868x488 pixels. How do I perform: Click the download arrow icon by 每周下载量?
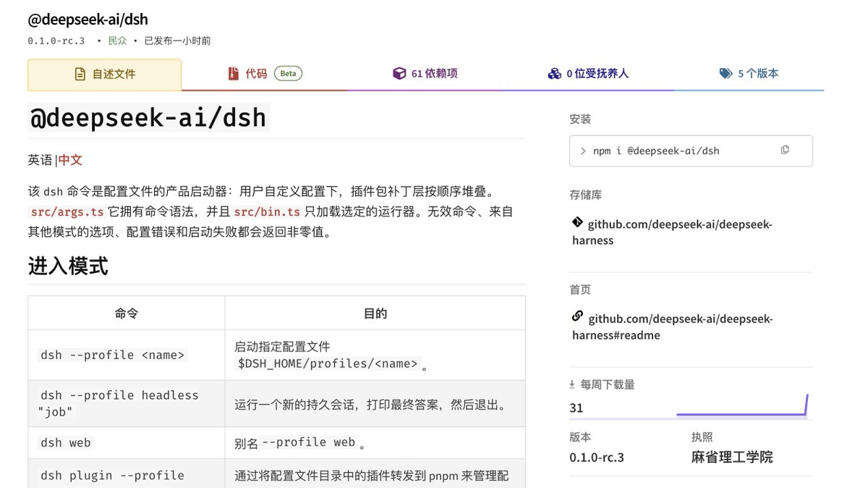(573, 384)
